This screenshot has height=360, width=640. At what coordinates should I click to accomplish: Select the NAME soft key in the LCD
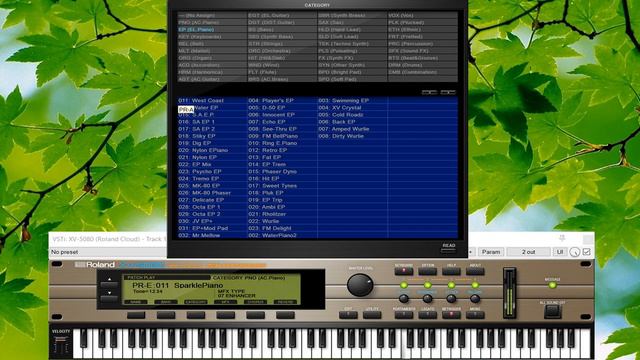136,302
